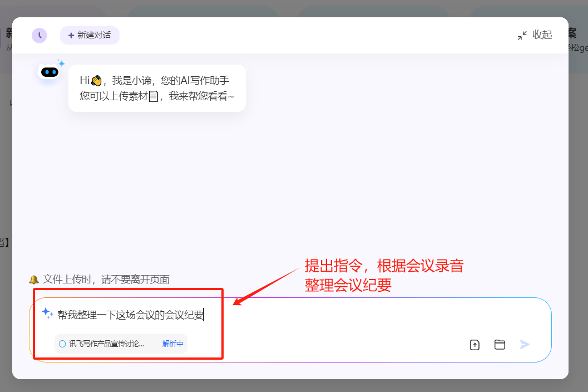This screenshot has height=392, width=588.
Task: Click in the prompt text input field
Action: point(131,315)
